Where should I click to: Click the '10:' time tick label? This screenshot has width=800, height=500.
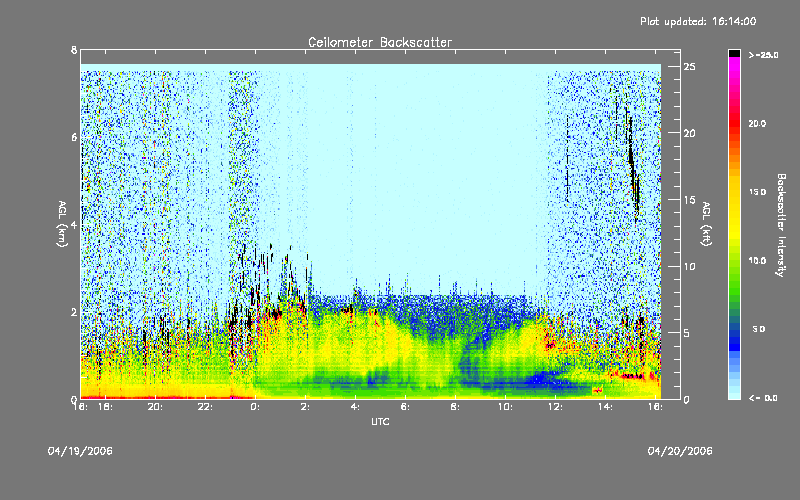(505, 407)
